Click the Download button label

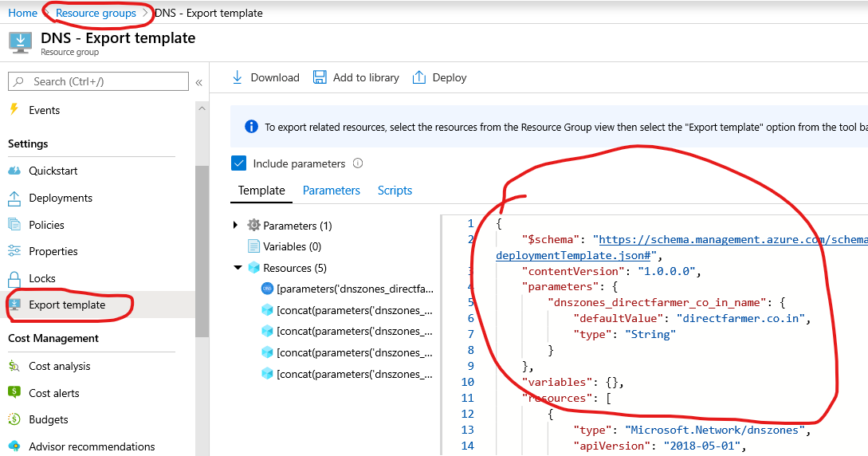click(x=274, y=77)
